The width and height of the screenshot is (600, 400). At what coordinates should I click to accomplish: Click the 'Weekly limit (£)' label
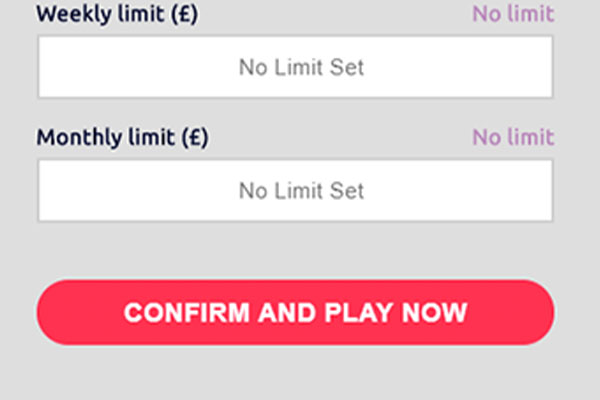point(118,15)
